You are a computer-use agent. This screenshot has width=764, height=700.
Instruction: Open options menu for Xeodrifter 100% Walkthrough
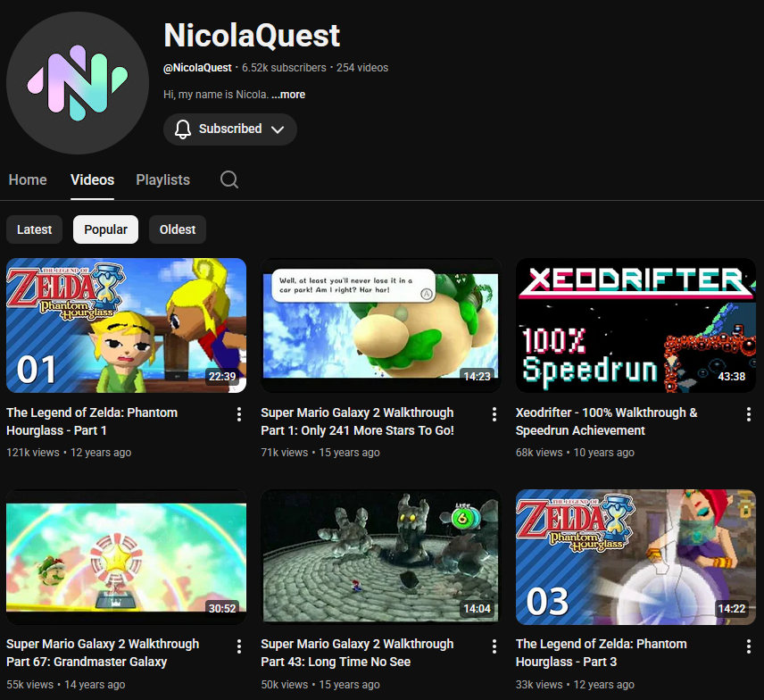tap(749, 414)
